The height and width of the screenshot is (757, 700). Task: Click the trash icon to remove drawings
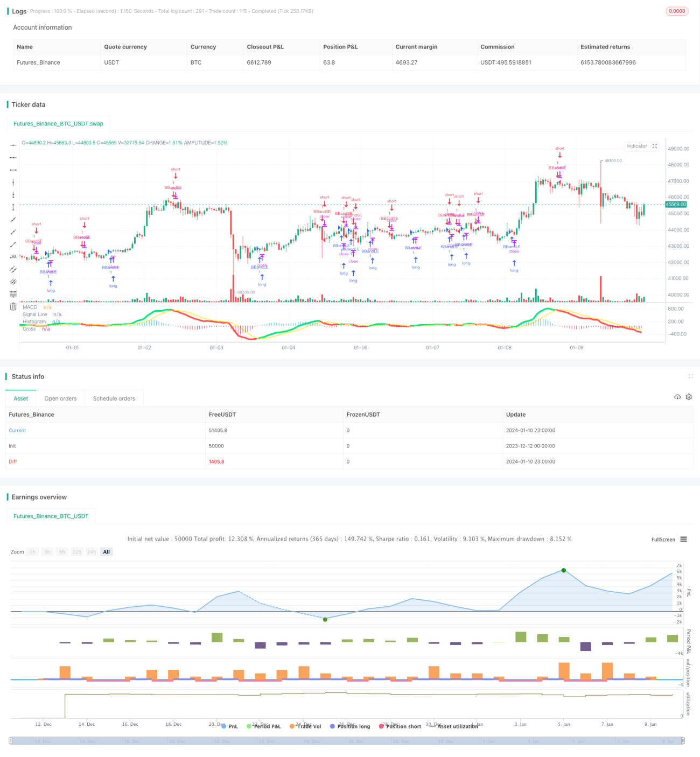tap(13, 306)
